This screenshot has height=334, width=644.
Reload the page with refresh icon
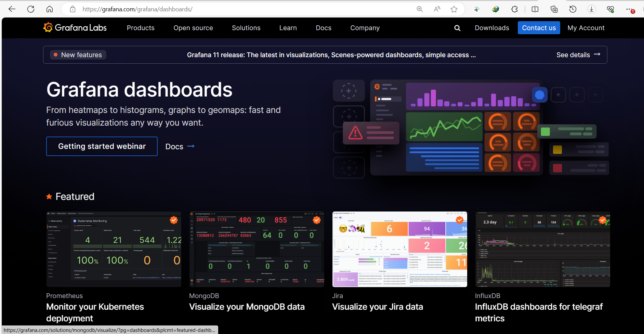31,9
